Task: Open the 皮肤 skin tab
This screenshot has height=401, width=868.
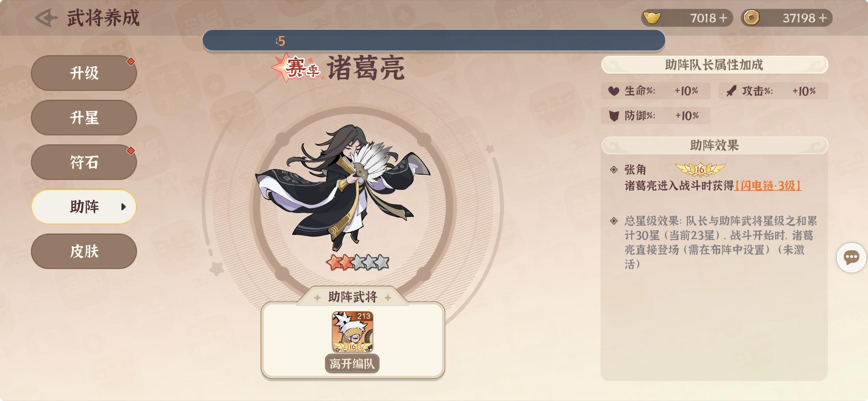Action: pyautogui.click(x=84, y=251)
